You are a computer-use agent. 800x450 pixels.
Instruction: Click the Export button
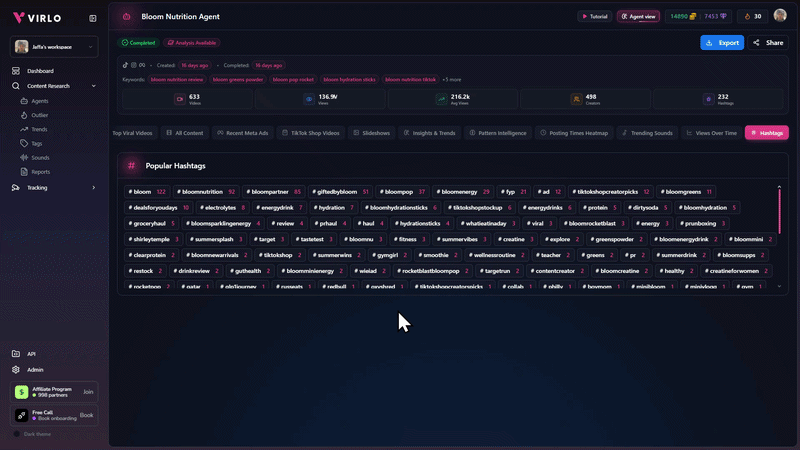pyautogui.click(x=722, y=43)
